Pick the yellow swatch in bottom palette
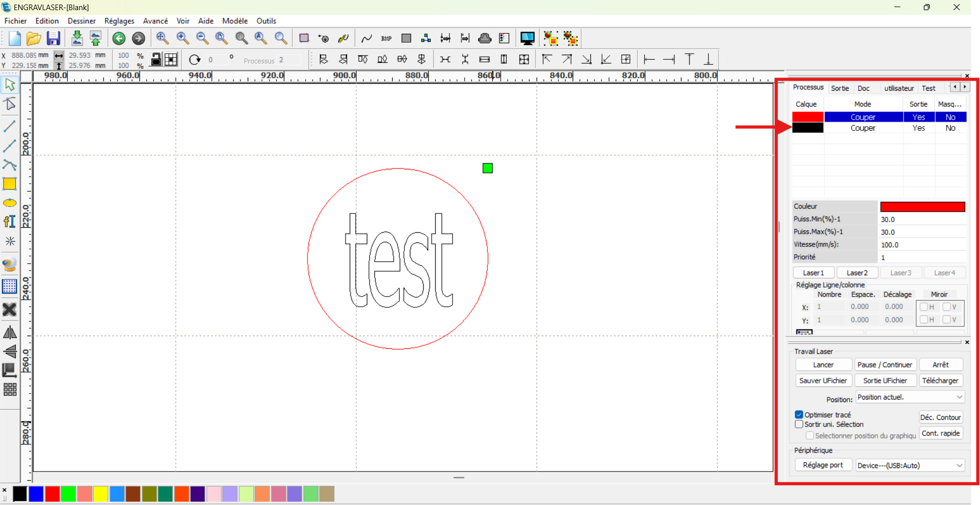 click(x=101, y=494)
